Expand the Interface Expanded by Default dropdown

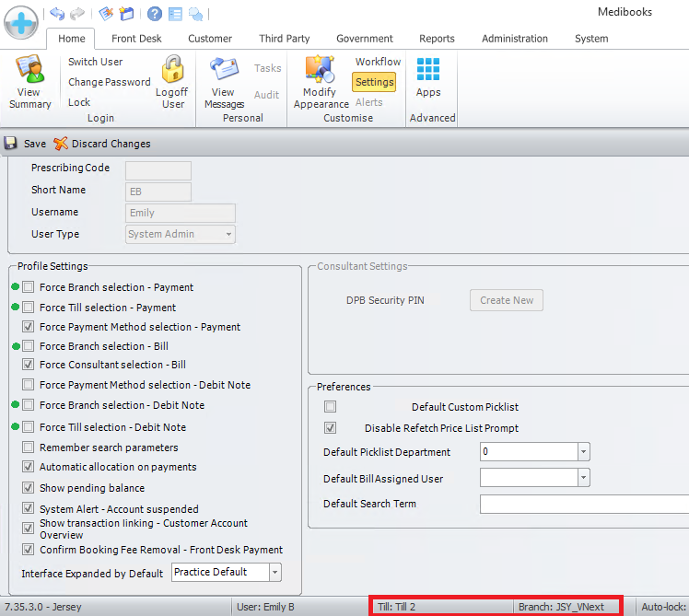point(274,572)
